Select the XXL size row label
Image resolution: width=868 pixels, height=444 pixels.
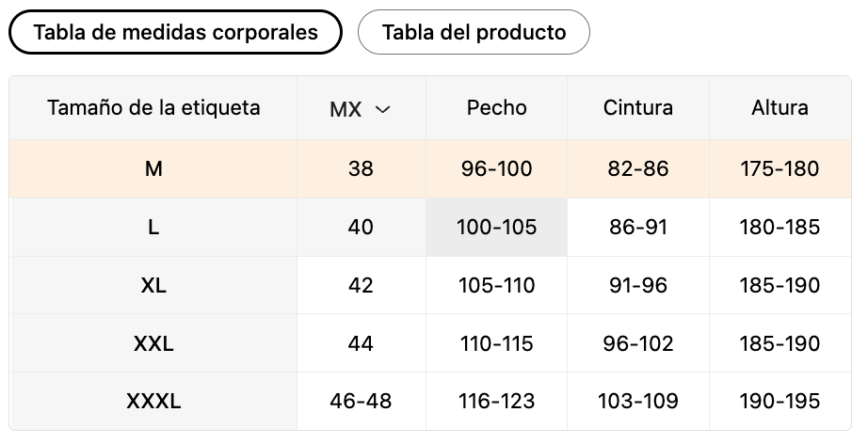tap(153, 343)
